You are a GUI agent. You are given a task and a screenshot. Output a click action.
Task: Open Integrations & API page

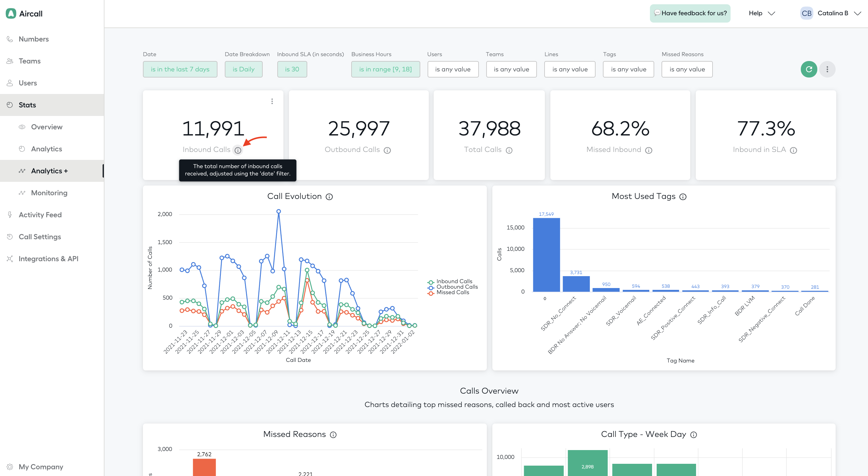coord(52,258)
